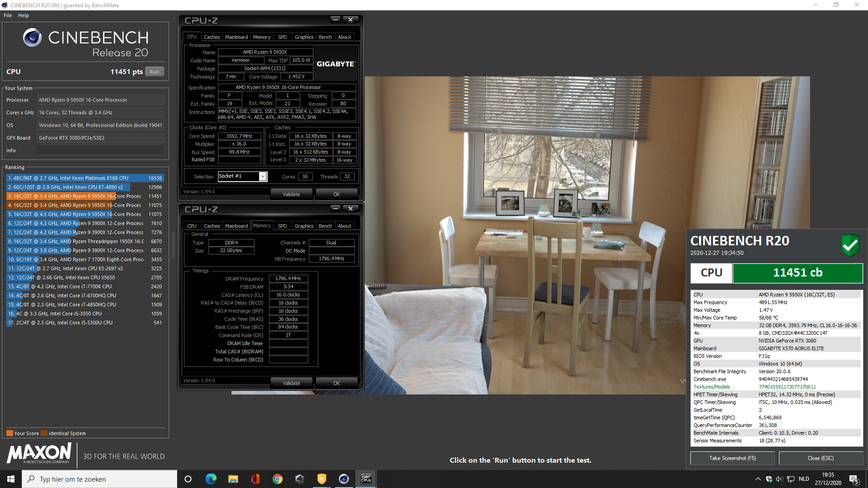Open the Caches tab in the upper CPU-Z window
Image resolution: width=868 pixels, height=488 pixels.
(x=212, y=37)
